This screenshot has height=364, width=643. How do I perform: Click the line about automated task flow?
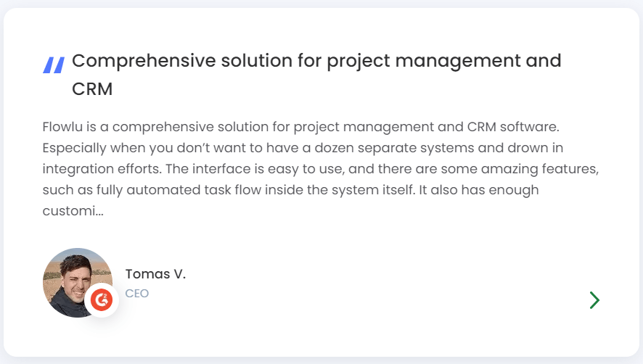(290, 190)
